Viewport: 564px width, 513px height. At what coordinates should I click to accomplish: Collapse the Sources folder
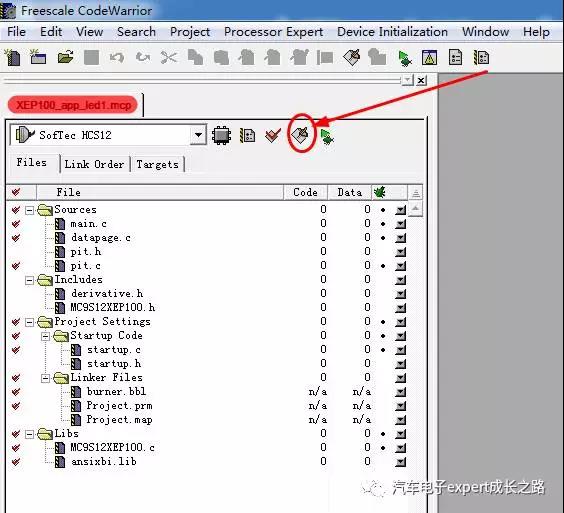coord(29,210)
